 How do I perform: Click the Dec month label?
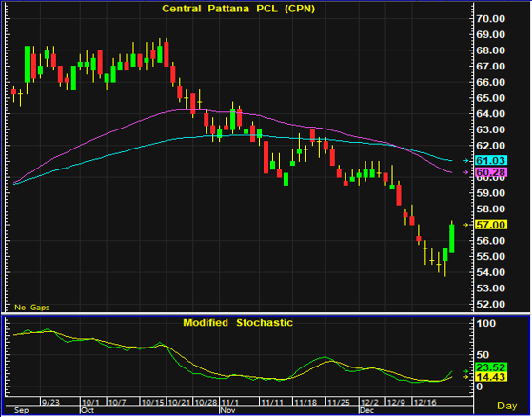366,410
